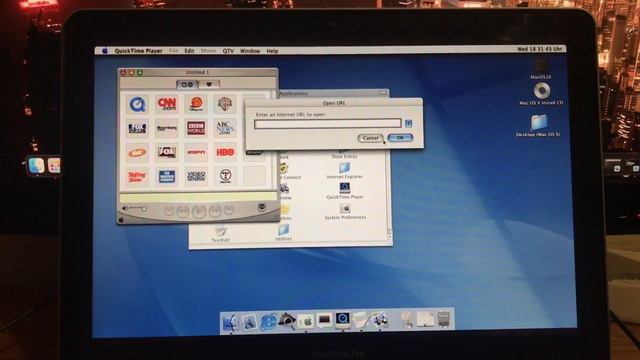
Task: Click the Sherlock icon in the Dock
Action: click(287, 322)
